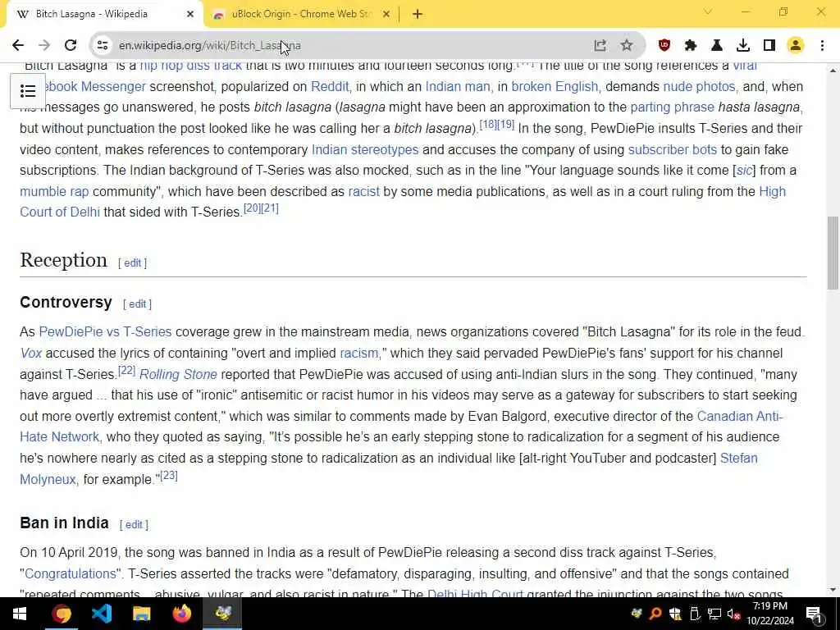Open the Chrome profile avatar
The image size is (840, 630).
pos(796,46)
